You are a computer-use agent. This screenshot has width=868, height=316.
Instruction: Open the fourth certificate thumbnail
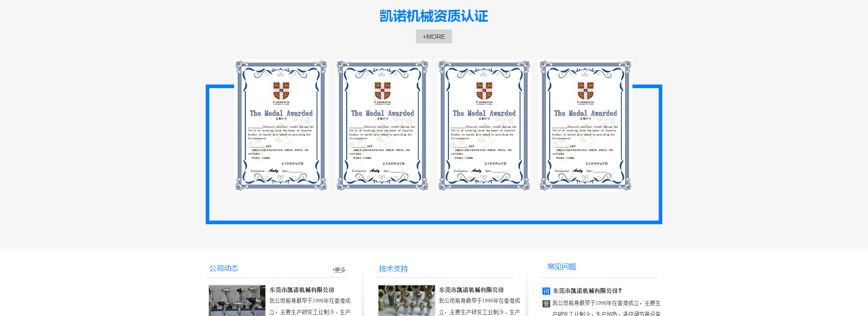coord(585,126)
